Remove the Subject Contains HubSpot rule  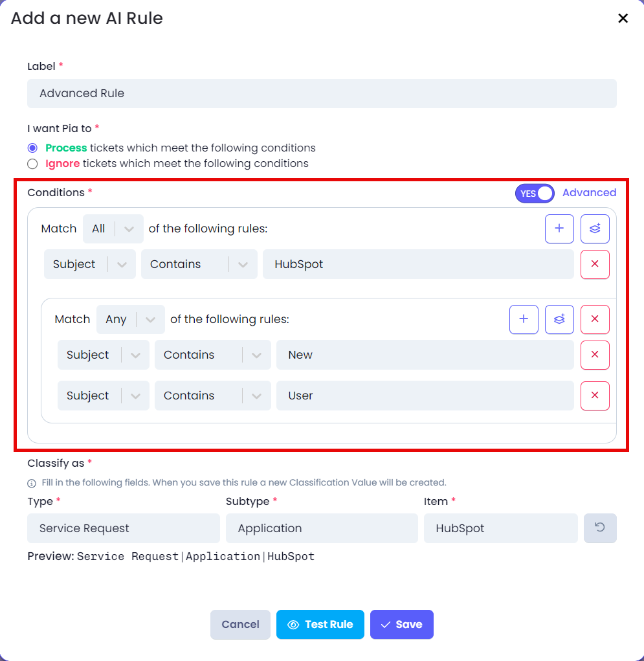tap(595, 264)
